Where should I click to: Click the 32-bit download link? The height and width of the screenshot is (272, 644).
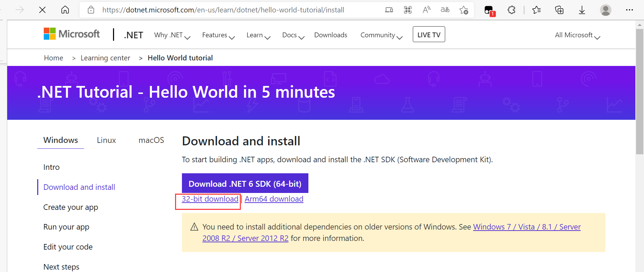point(210,199)
